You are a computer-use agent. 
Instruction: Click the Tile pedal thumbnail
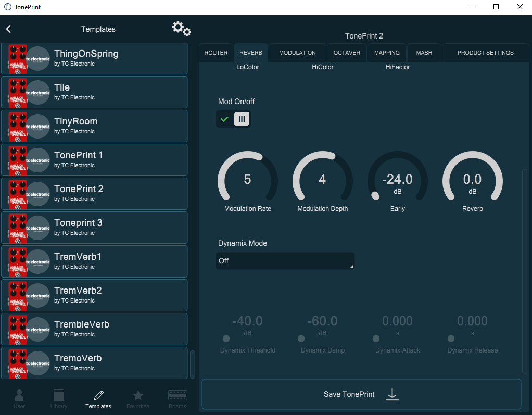click(x=18, y=93)
